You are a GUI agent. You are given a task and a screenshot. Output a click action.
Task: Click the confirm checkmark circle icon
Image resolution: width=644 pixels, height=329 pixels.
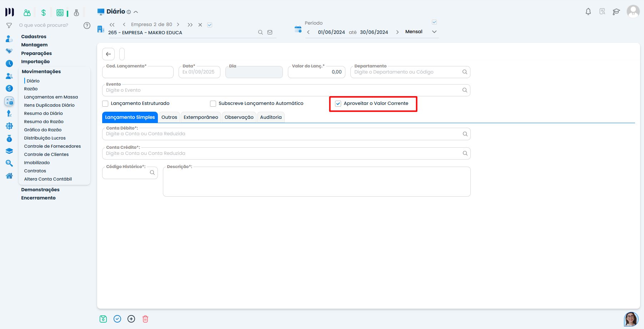pyautogui.click(x=117, y=319)
